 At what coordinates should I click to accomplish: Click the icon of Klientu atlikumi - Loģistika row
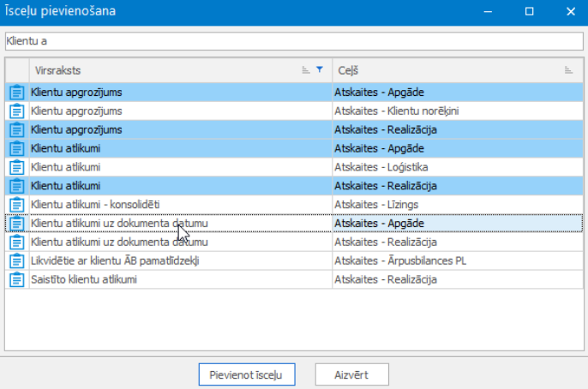pos(15,167)
